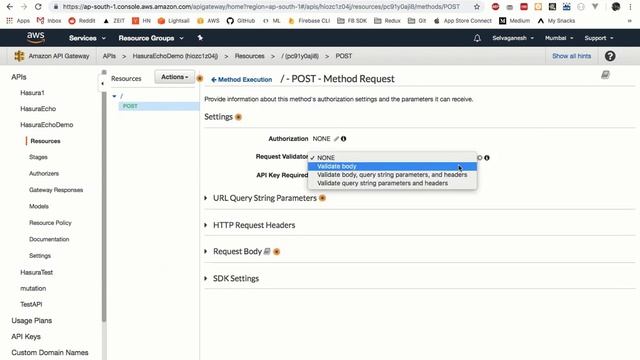
Task: Show the Request Validator info icon
Action: click(x=487, y=158)
